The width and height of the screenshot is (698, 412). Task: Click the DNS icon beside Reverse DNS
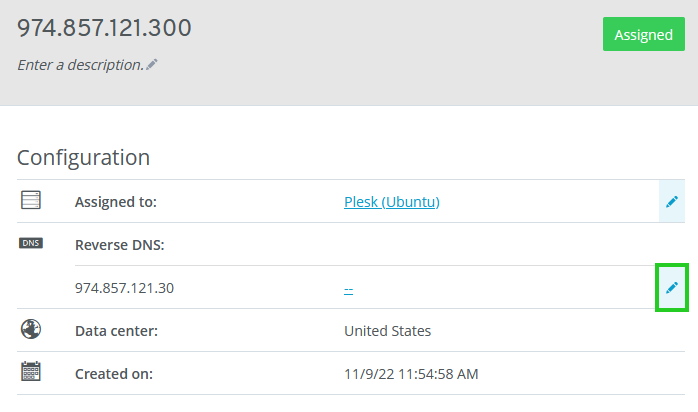pyautogui.click(x=31, y=243)
